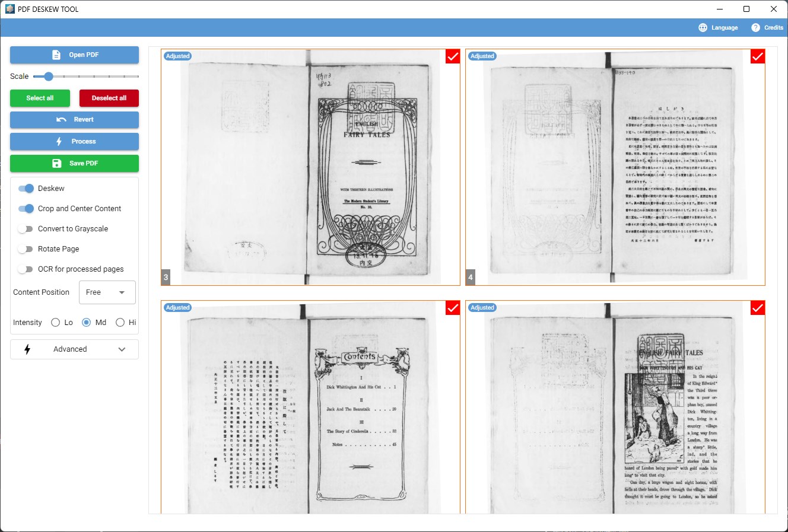The width and height of the screenshot is (788, 532).
Task: Enable OCR for processed pages switch
Action: [26, 269]
